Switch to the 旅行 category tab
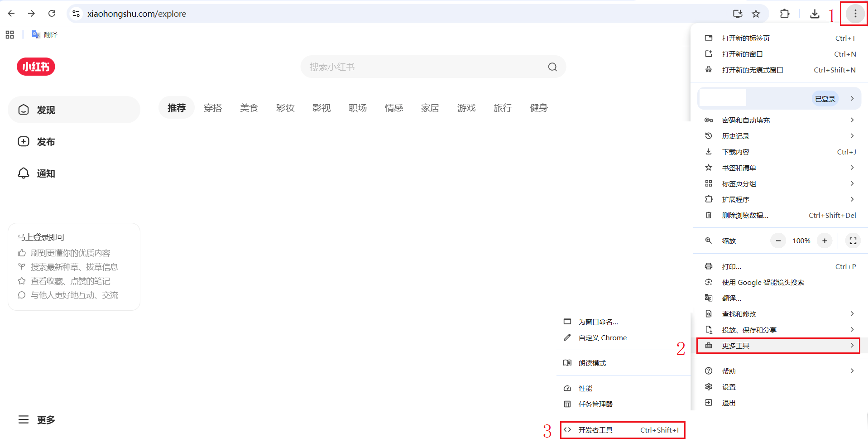This screenshot has width=868, height=443. [503, 108]
